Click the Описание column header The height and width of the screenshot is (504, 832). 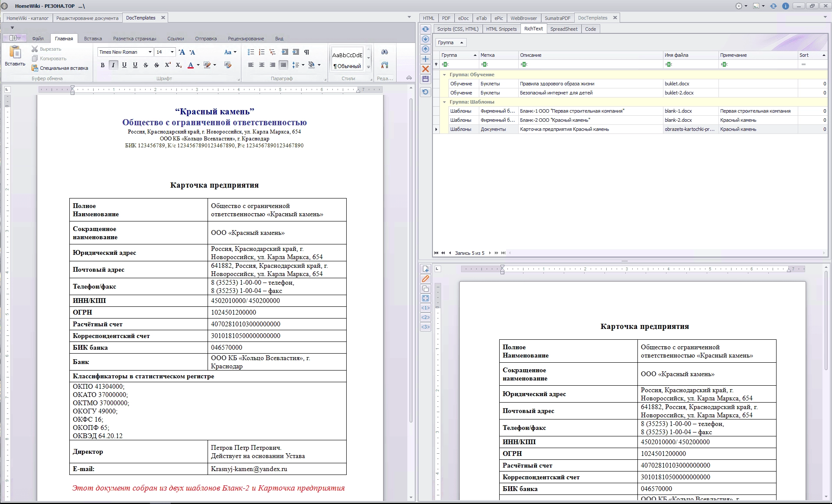(590, 55)
